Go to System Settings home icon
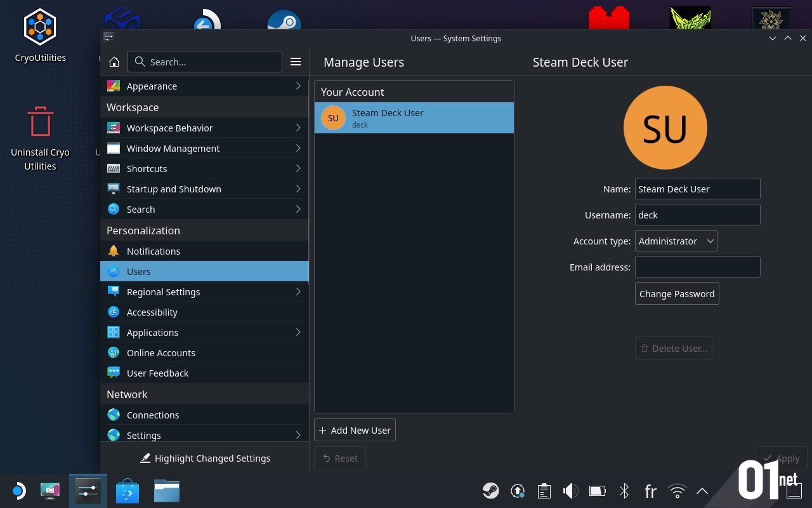This screenshot has width=812, height=508. click(114, 62)
